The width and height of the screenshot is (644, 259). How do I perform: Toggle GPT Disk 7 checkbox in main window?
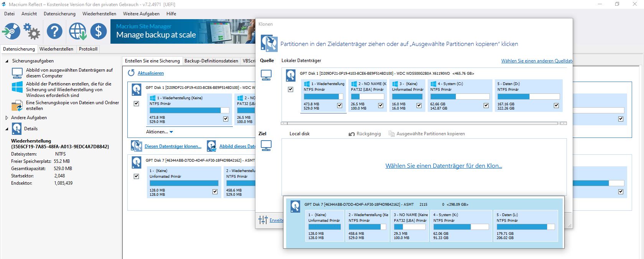[136, 176]
